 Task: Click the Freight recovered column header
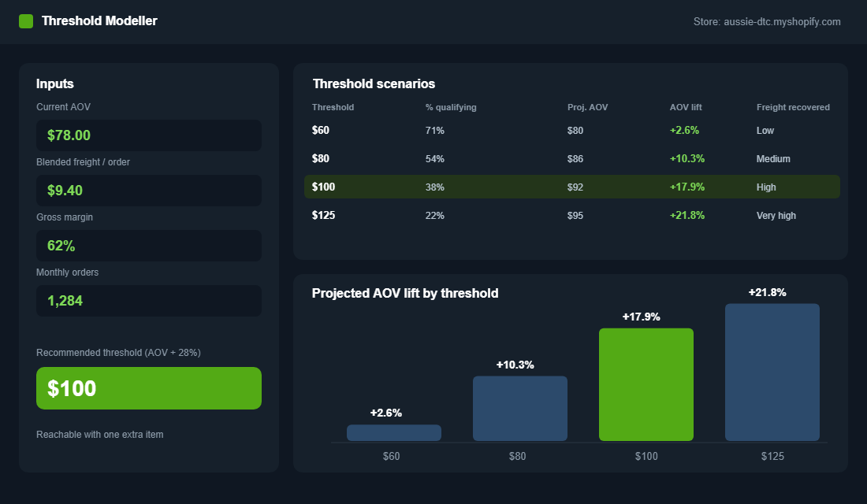pyautogui.click(x=793, y=107)
